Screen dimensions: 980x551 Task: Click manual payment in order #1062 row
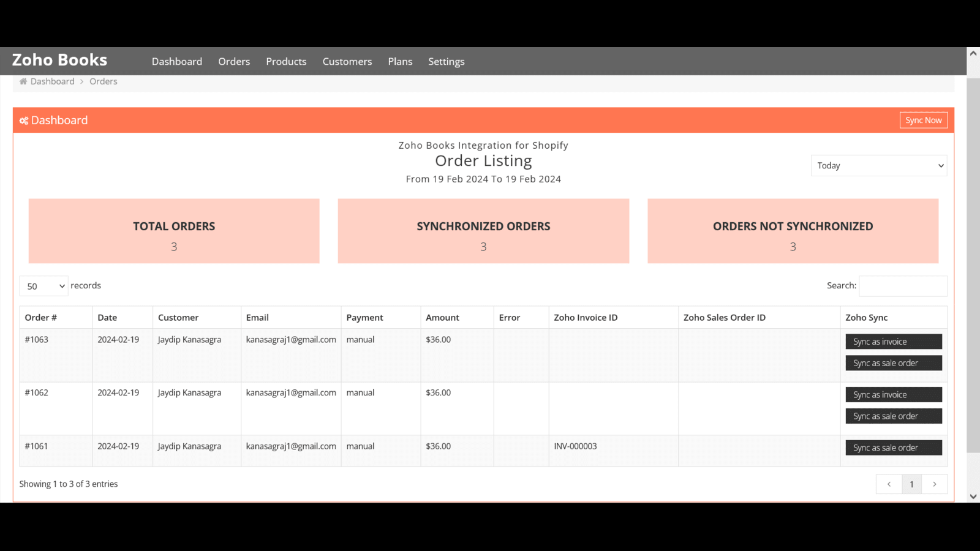(x=360, y=393)
